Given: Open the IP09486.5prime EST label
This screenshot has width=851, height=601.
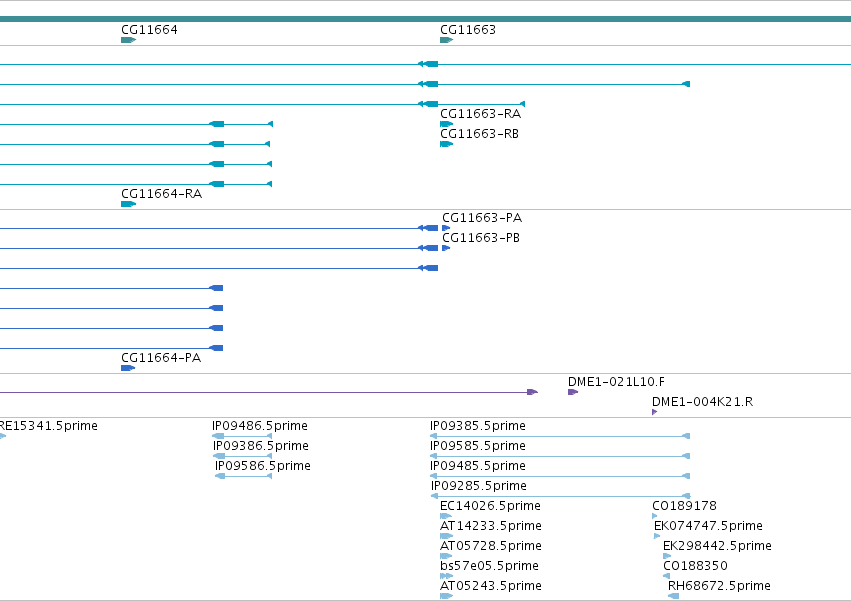Looking at the screenshot, I should click(260, 426).
